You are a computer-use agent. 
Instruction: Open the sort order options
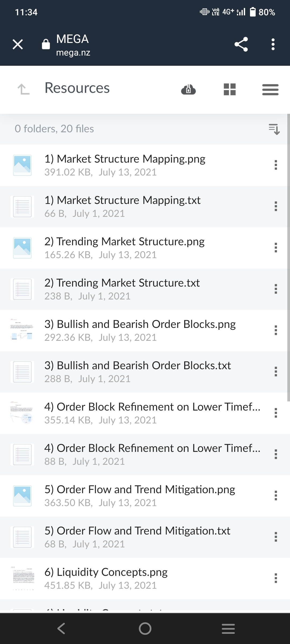[274, 129]
